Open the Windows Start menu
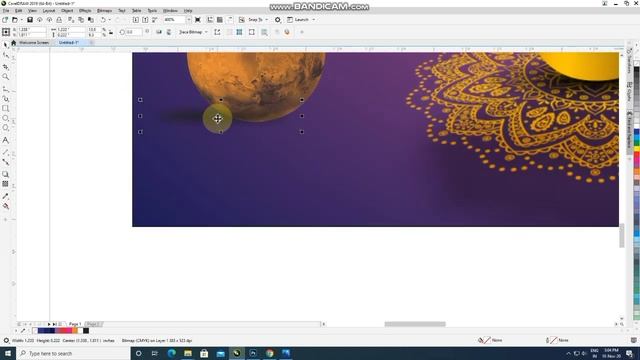640x360 pixels. point(8,353)
